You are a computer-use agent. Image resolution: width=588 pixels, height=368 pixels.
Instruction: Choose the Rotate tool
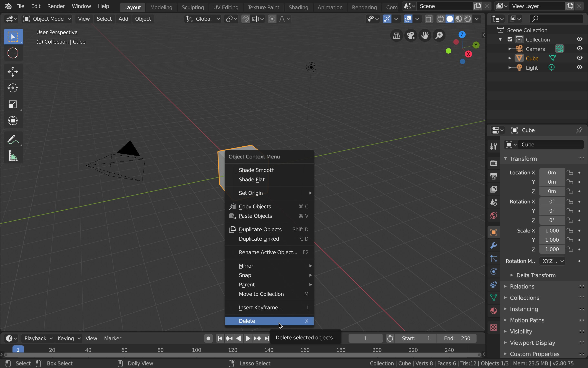click(13, 88)
